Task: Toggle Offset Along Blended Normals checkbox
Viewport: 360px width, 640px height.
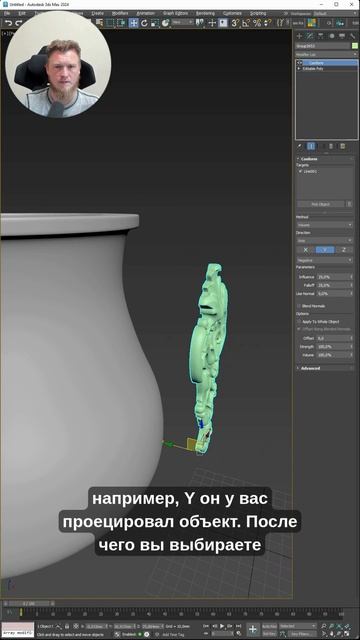Action: coord(299,329)
